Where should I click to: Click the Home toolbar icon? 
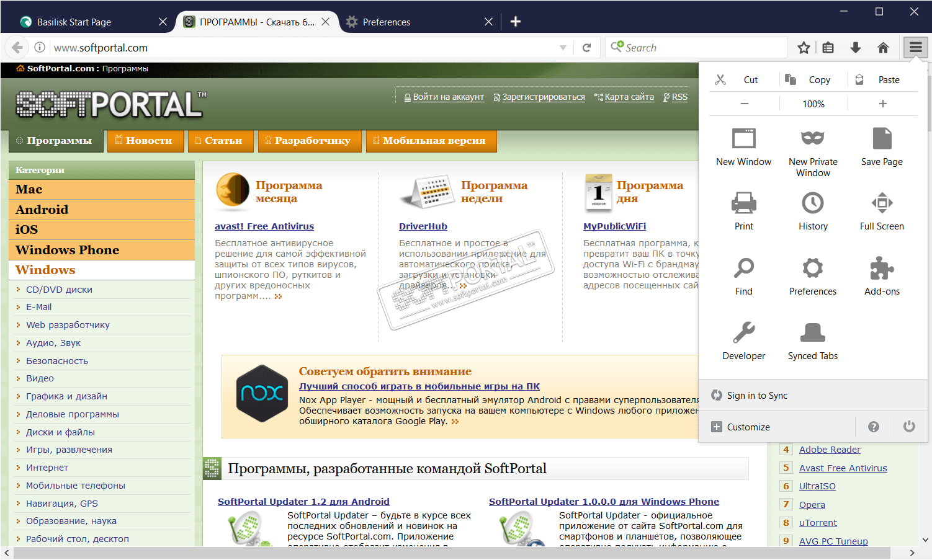[x=883, y=48]
